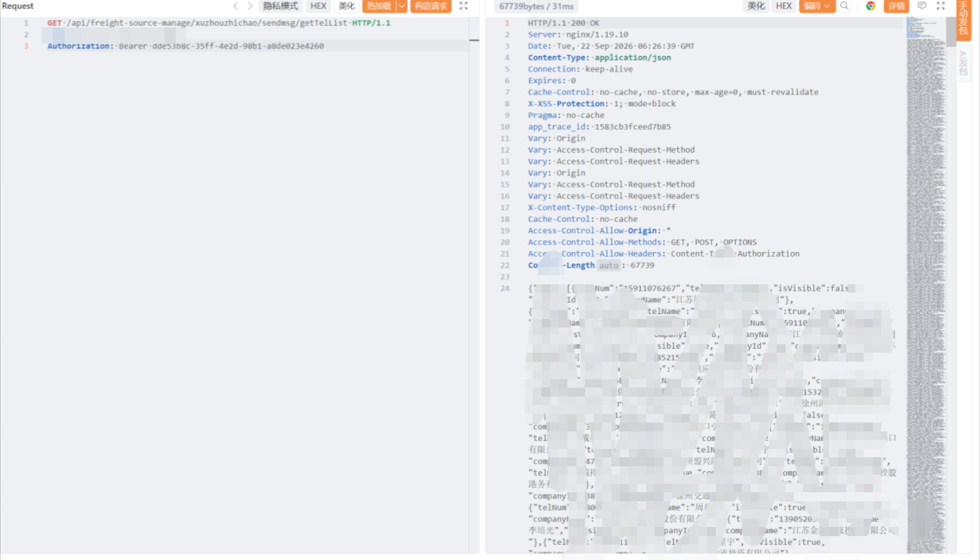Click the Access-Control-Allow-Origin header line
The image size is (980, 560).
pos(599,231)
